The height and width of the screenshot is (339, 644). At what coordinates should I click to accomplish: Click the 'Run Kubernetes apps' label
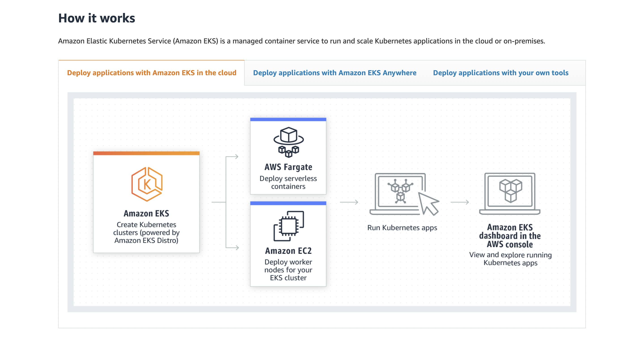coord(402,227)
